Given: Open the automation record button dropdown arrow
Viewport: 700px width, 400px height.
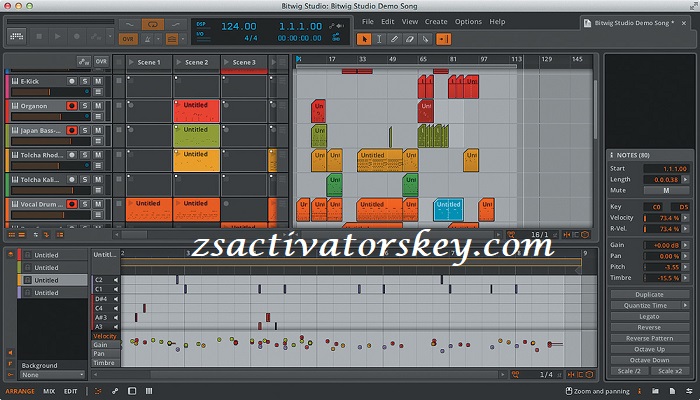Looking at the screenshot, I should tap(110, 37).
